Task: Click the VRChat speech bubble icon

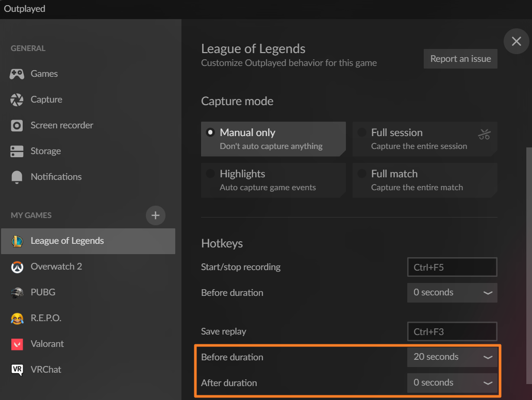Action: coord(18,370)
